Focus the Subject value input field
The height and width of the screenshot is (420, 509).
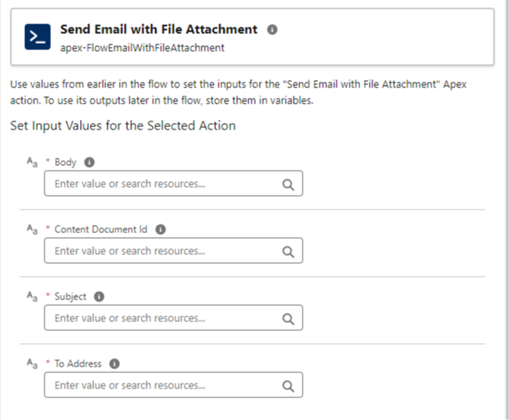click(162, 318)
